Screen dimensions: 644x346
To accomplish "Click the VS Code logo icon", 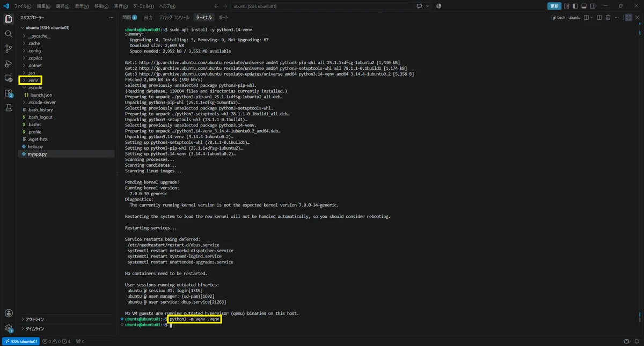I will pyautogui.click(x=6, y=6).
